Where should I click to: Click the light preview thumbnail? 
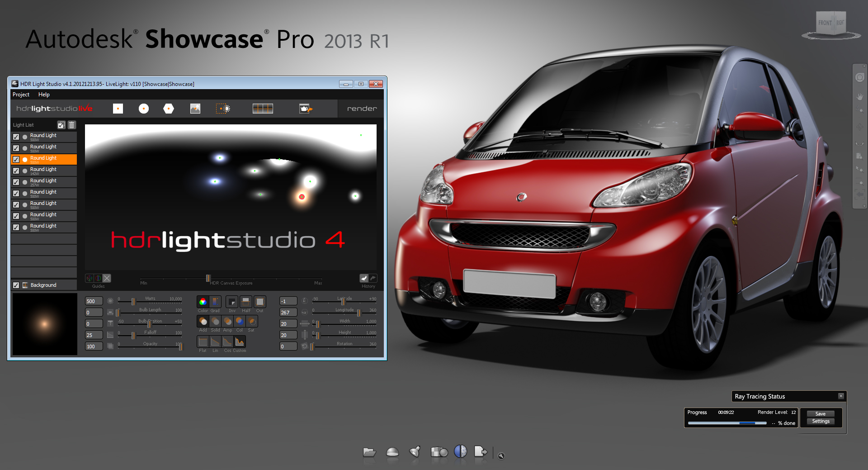tap(45, 324)
